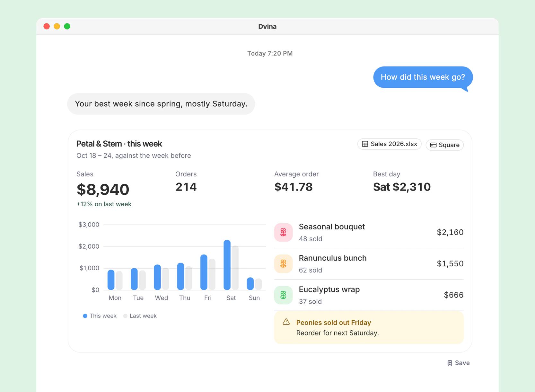535x392 pixels.
Task: Click the '62 sold' text
Action: [311, 270]
